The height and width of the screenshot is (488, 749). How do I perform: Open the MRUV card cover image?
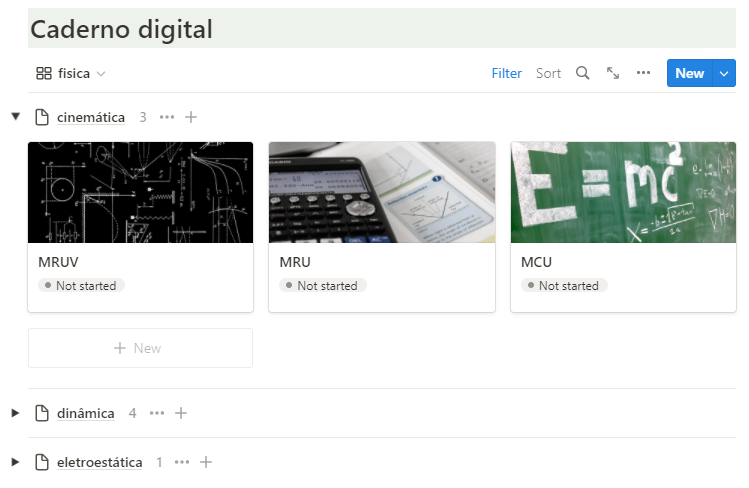[140, 192]
